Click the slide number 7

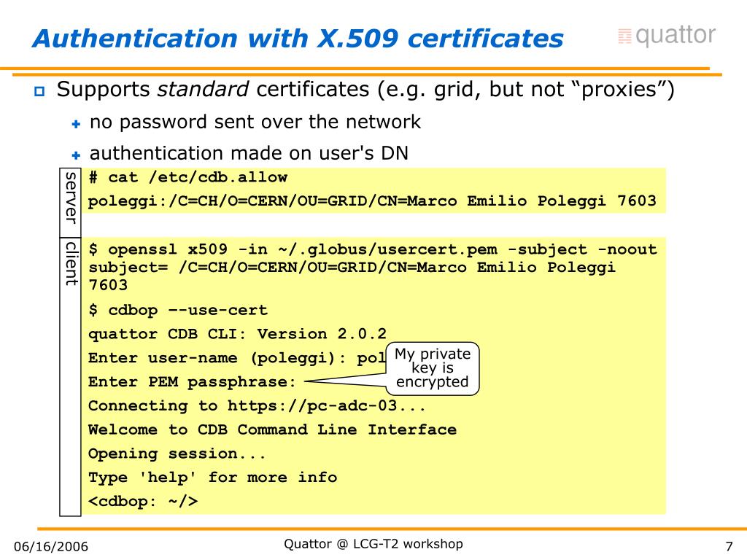tap(729, 546)
